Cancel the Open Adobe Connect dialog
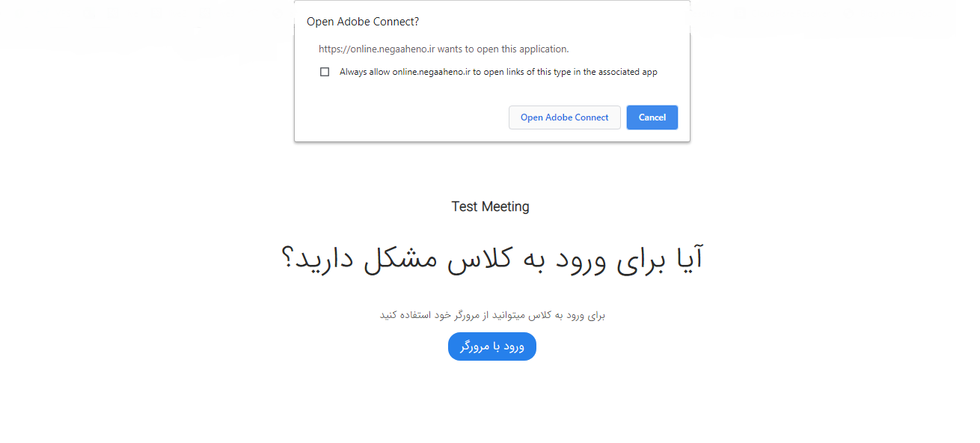The height and width of the screenshot is (443, 980). [x=652, y=117]
